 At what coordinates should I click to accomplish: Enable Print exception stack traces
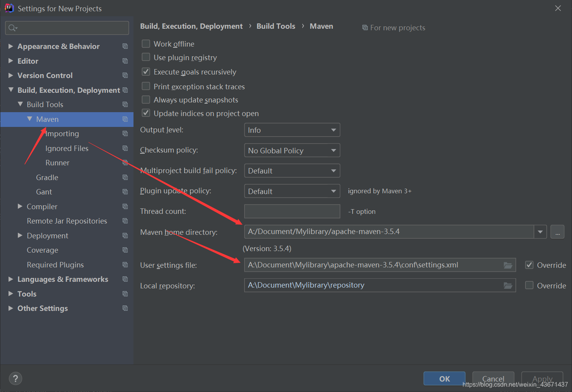(146, 86)
